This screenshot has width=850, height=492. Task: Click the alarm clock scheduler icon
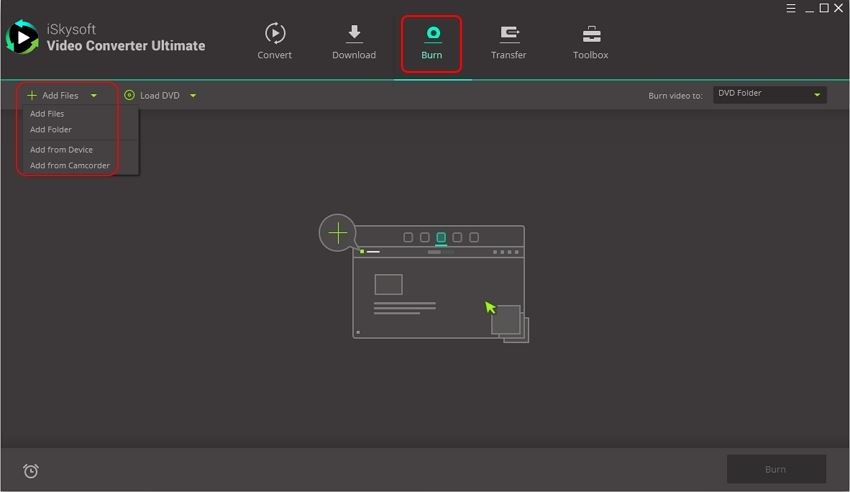[31, 471]
